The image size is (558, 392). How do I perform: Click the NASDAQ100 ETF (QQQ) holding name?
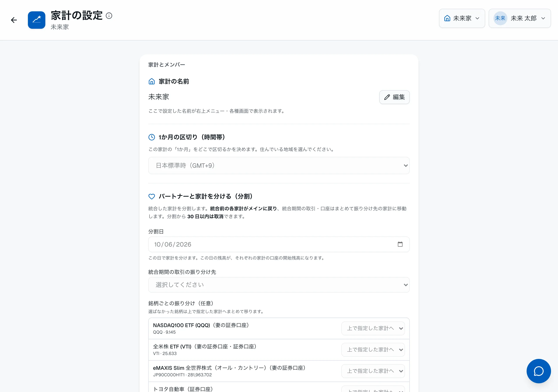pos(181,325)
